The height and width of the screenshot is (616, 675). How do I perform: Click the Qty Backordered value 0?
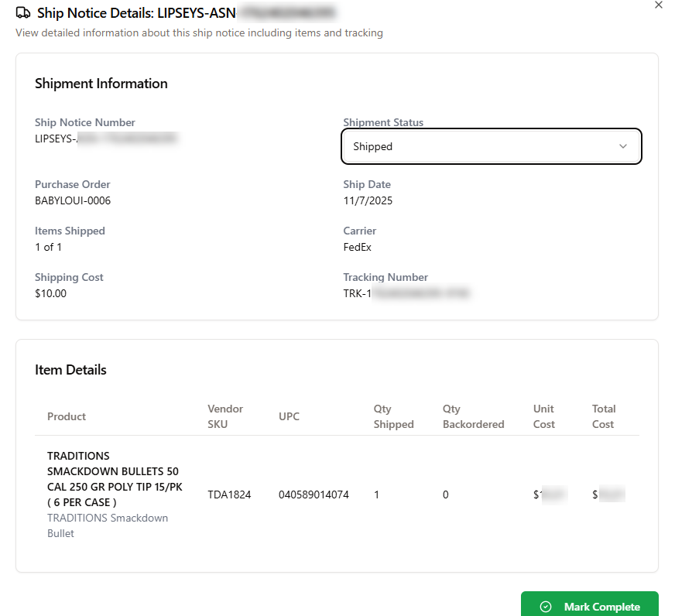[446, 495]
